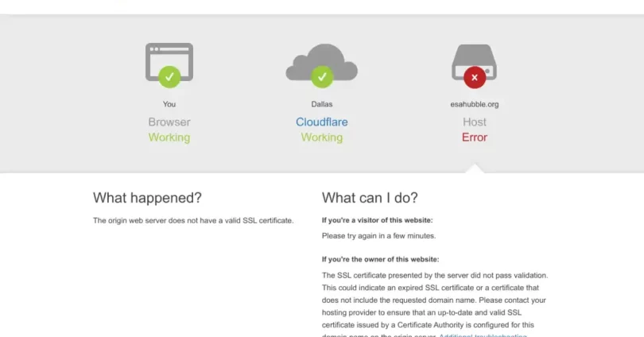Click the white pointer arrow below Host
The height and width of the screenshot is (337, 644).
475,168
